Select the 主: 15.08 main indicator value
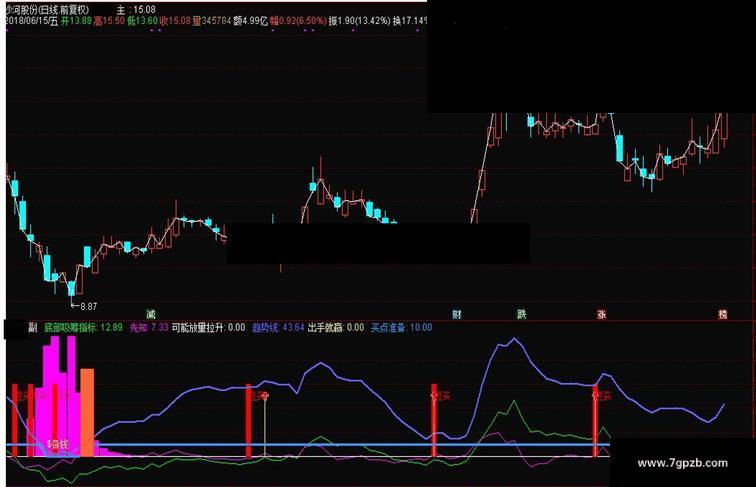The height and width of the screenshot is (487, 756). pyautogui.click(x=136, y=9)
